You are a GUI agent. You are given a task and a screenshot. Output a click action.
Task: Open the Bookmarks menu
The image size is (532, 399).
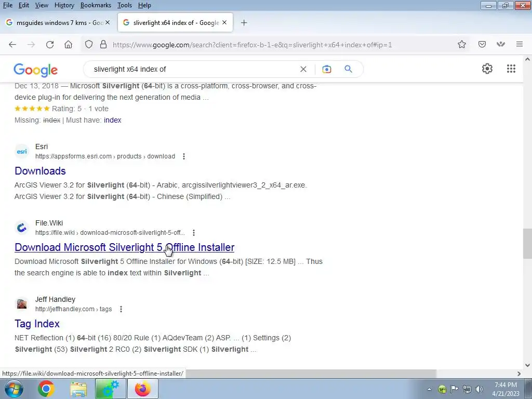coord(96,5)
